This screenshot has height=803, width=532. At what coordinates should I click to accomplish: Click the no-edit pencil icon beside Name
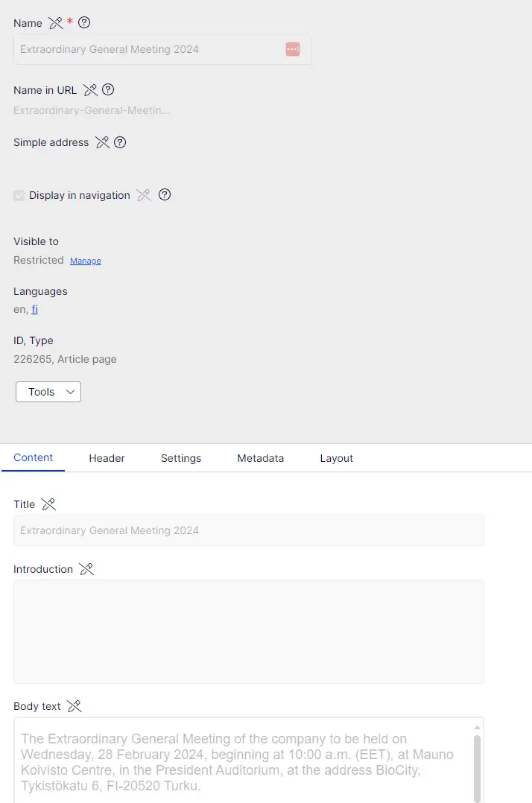coord(56,23)
